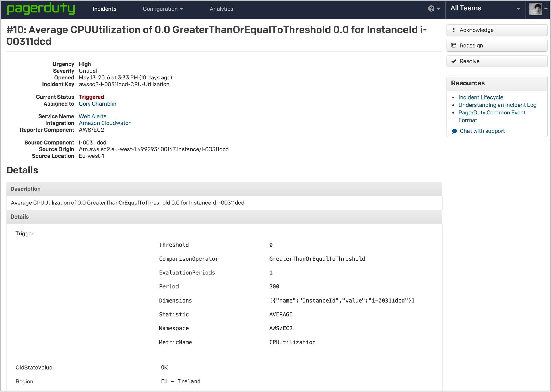
Task: Open Incident Lifecycle resource link
Action: click(x=481, y=97)
